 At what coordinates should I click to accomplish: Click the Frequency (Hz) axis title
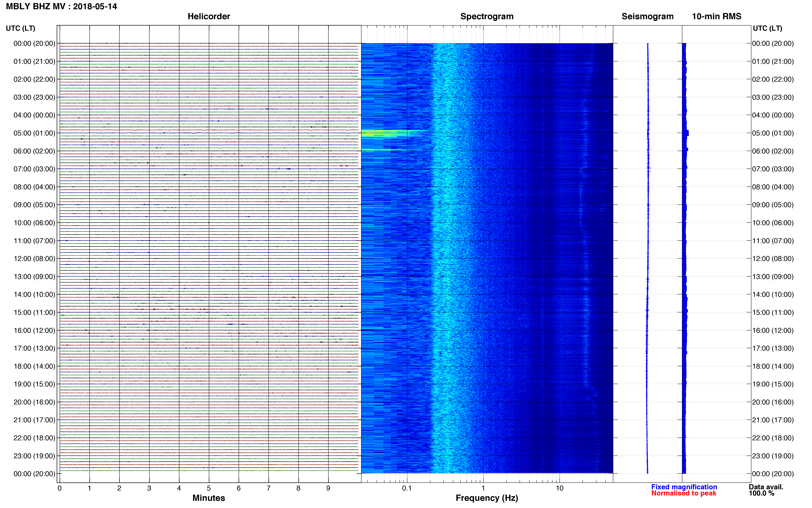(x=487, y=498)
